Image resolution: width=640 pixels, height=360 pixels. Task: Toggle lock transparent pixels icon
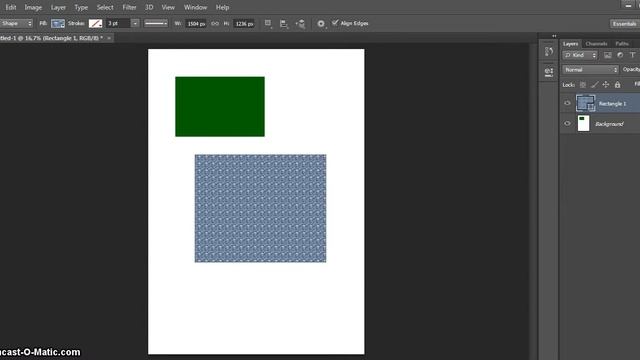click(583, 84)
